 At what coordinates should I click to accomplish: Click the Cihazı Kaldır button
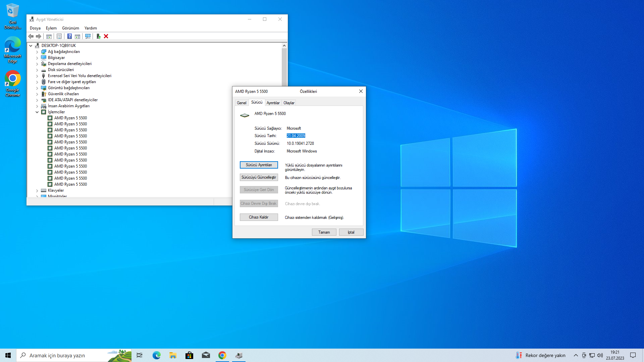click(x=259, y=217)
